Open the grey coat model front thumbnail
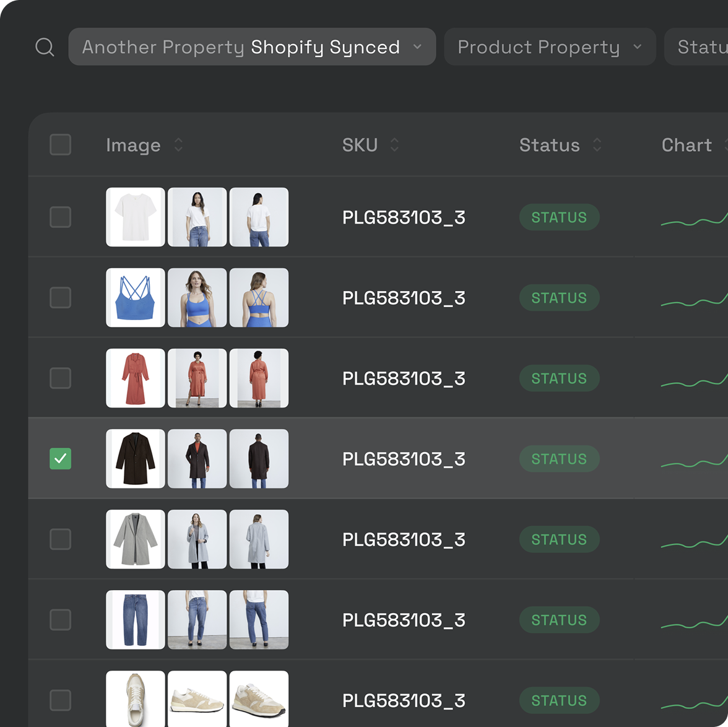This screenshot has width=728, height=727. (197, 539)
